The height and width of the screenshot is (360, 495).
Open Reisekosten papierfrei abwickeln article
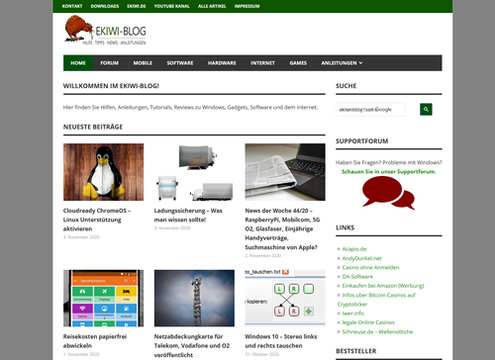point(95,341)
